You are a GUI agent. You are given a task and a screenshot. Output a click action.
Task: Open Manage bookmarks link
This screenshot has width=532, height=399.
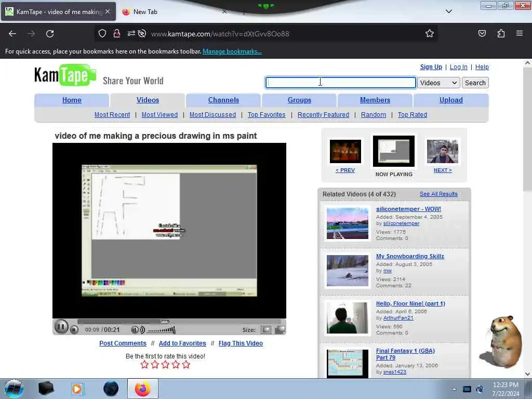pyautogui.click(x=232, y=51)
